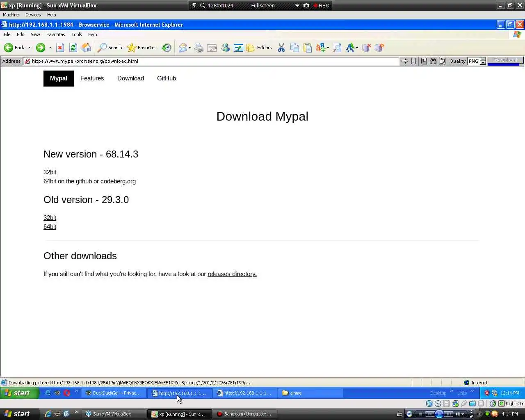Click the Edit page icon after Print
The width and height of the screenshot is (525, 420).
[x=212, y=48]
